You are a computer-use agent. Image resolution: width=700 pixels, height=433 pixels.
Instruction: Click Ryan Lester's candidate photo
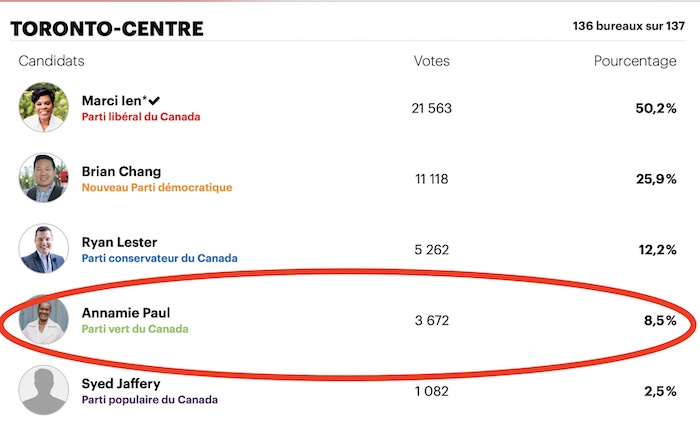tap(44, 249)
